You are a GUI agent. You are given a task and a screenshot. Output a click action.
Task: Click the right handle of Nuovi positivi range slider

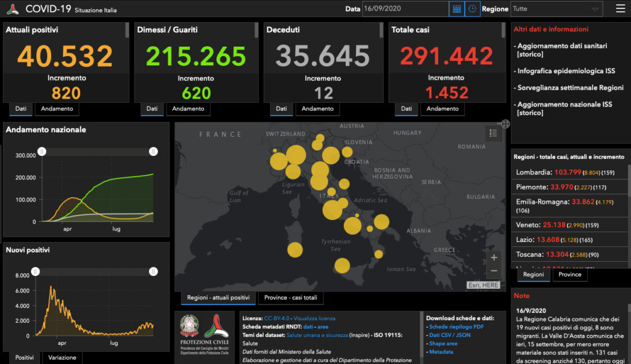click(153, 271)
